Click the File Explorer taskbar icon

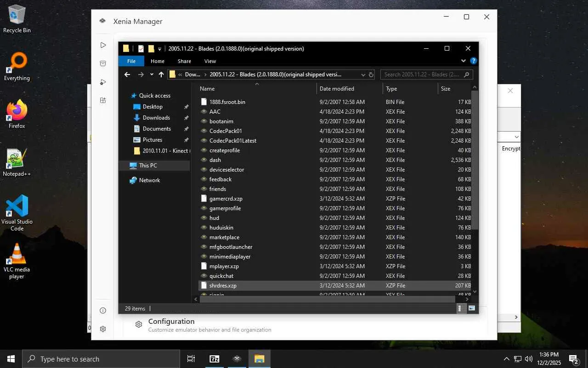coord(260,359)
